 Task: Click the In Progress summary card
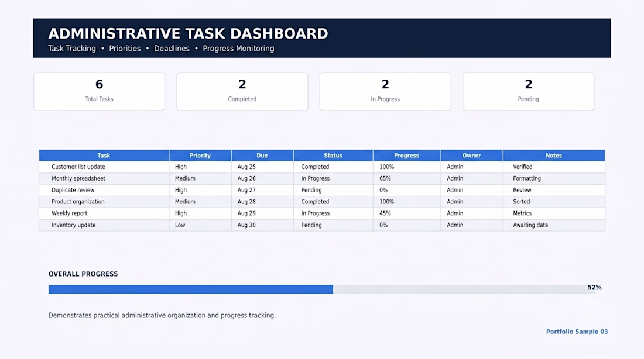click(385, 91)
